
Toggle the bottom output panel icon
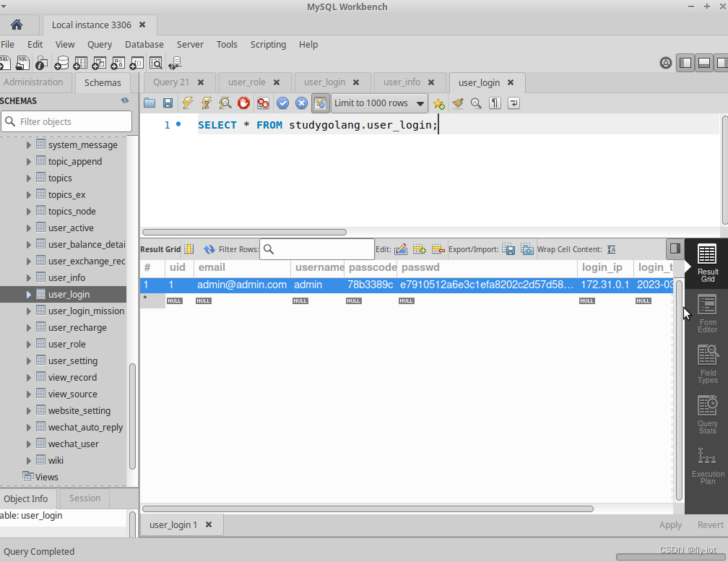point(704,63)
